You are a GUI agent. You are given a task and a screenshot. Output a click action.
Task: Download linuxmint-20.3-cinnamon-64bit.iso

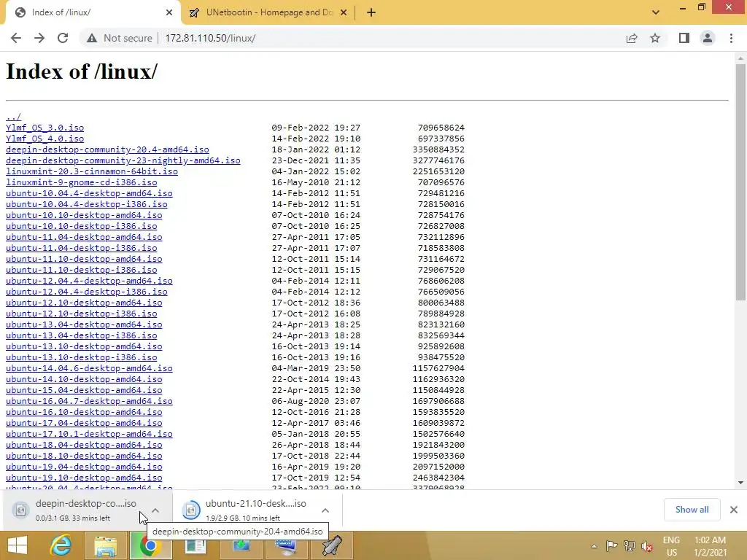[x=91, y=171]
